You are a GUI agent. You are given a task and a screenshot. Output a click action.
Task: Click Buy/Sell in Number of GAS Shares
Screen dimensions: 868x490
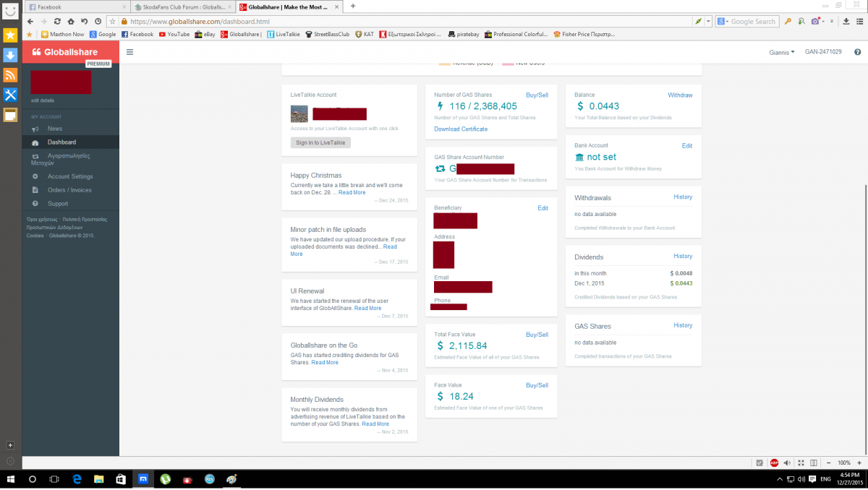point(537,95)
